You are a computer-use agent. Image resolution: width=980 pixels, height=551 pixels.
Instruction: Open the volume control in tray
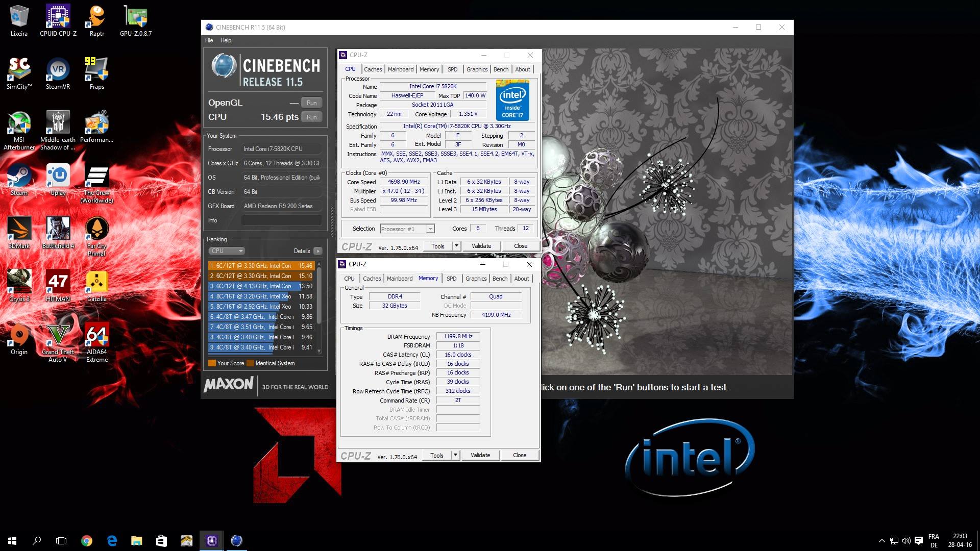point(906,541)
